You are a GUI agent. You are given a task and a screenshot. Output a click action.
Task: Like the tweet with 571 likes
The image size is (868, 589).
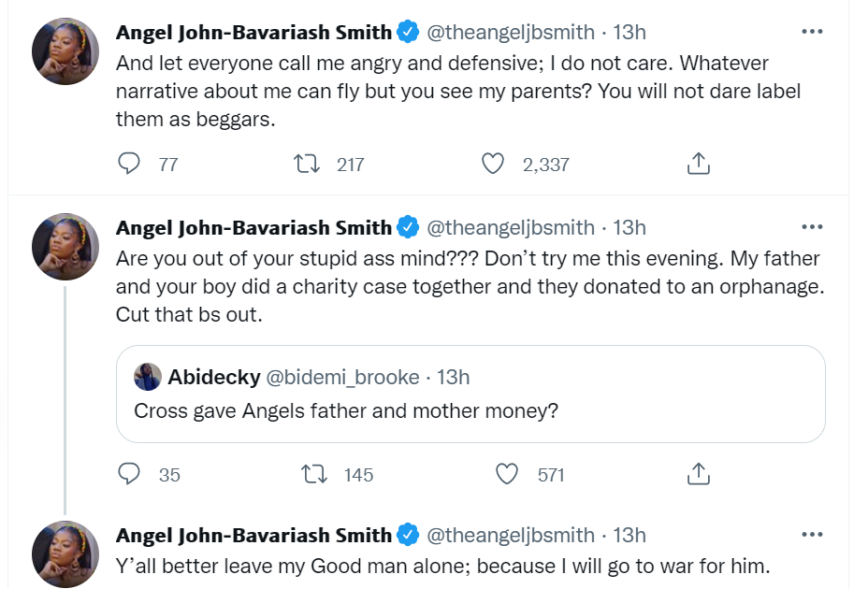507,475
